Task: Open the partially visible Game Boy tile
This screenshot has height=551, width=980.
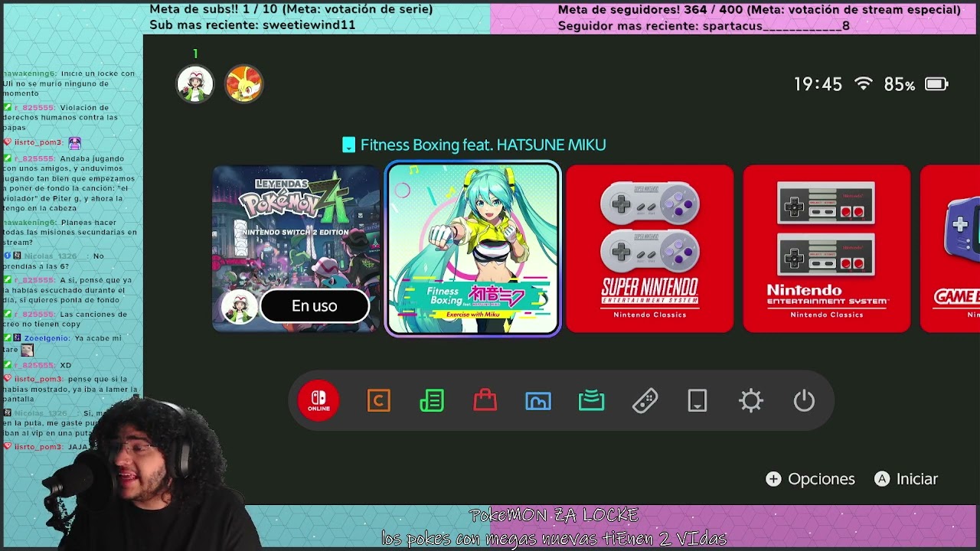Action: 950,249
